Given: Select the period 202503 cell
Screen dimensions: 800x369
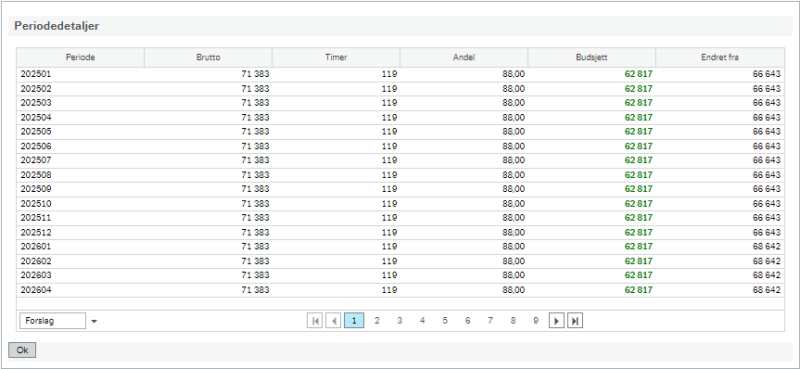Looking at the screenshot, I should click(x=81, y=103).
